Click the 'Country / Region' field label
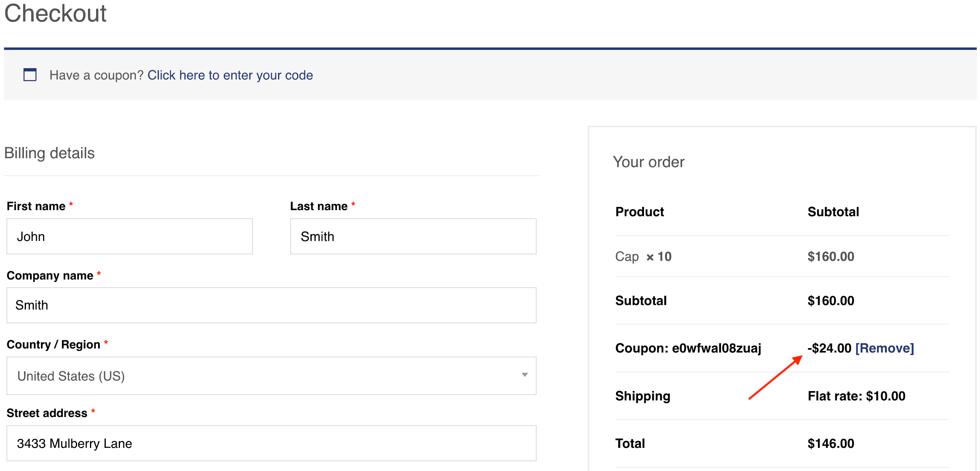 point(53,344)
